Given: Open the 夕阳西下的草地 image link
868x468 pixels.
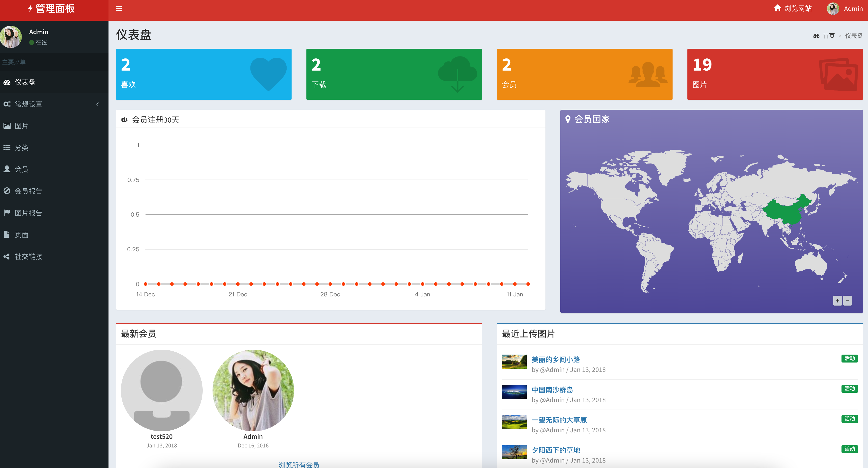Looking at the screenshot, I should click(x=556, y=450).
